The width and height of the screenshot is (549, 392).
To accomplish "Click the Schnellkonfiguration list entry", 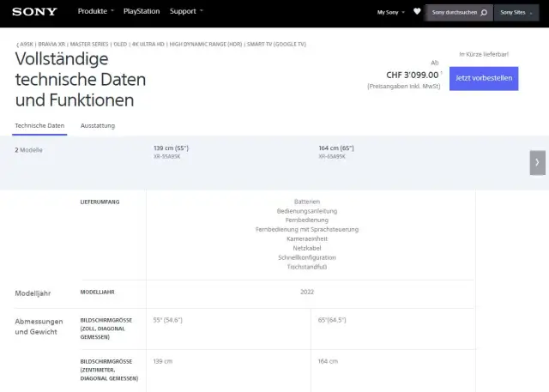I will coord(307,257).
